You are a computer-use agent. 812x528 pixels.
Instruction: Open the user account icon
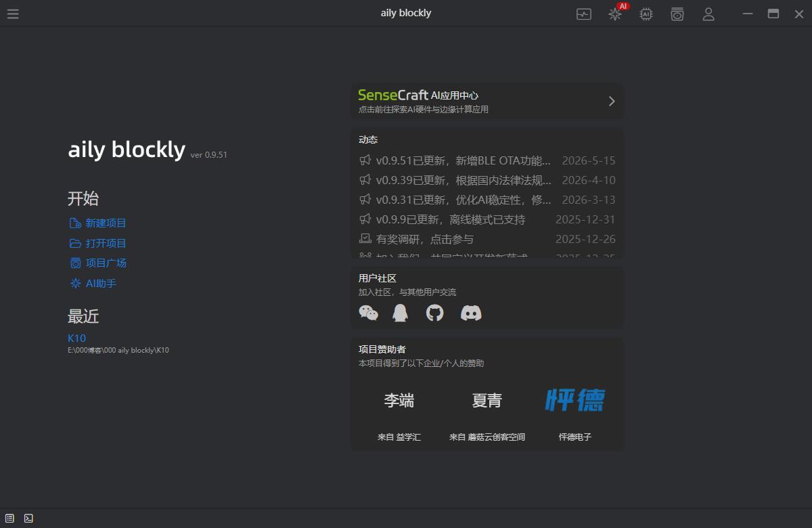pos(708,14)
